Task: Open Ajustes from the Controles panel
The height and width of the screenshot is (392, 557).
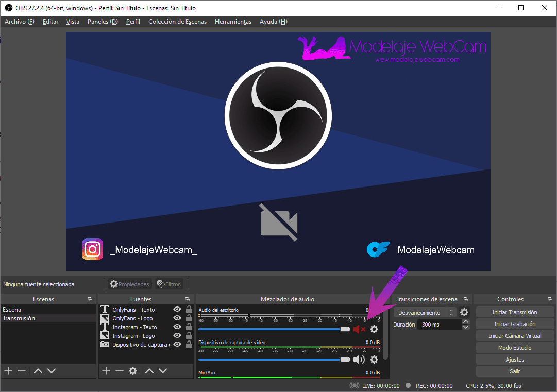Action: point(515,360)
